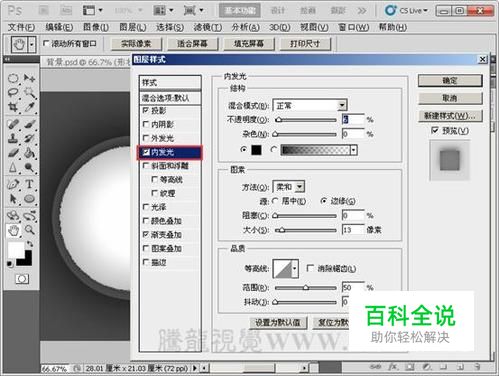Select the Eyedropper tool
Image resolution: width=499 pixels, height=376 pixels.
(x=30, y=107)
